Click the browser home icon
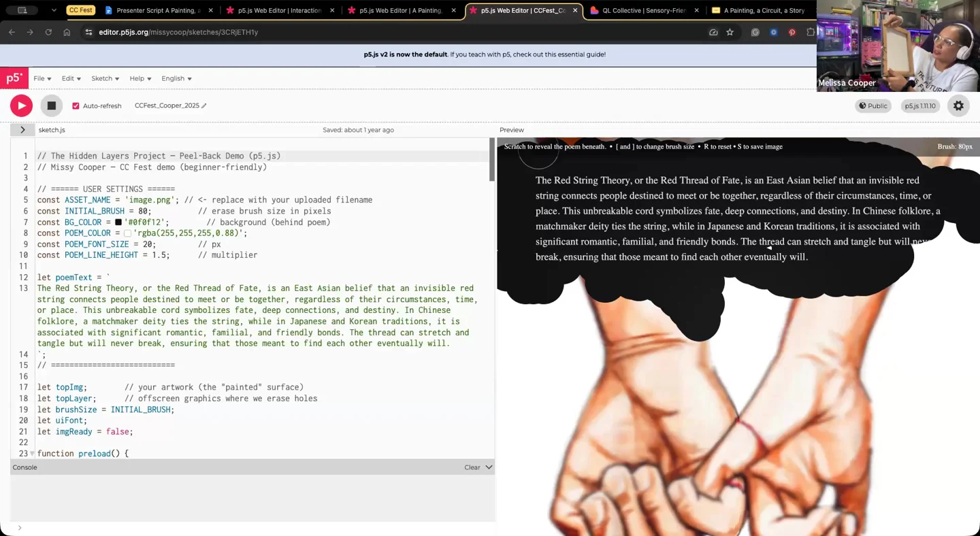 click(67, 32)
